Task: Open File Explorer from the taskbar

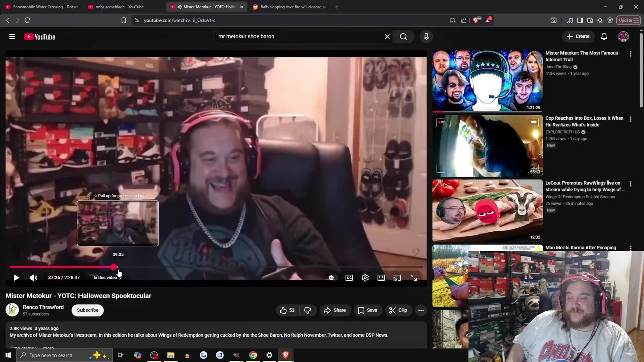Action: click(x=171, y=355)
